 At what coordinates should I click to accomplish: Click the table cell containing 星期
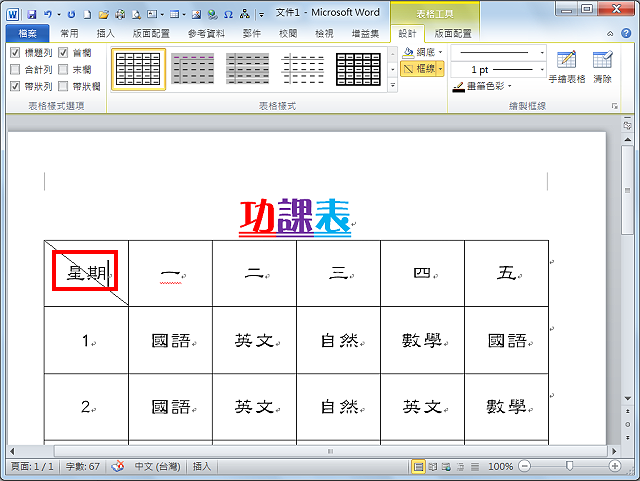(x=86, y=273)
